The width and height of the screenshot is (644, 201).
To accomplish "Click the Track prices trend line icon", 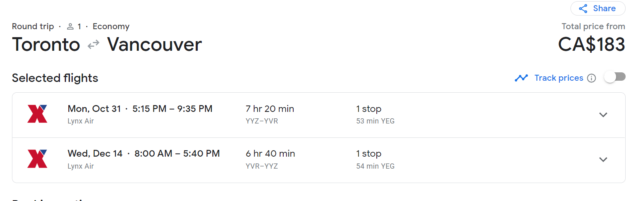I will tap(521, 78).
